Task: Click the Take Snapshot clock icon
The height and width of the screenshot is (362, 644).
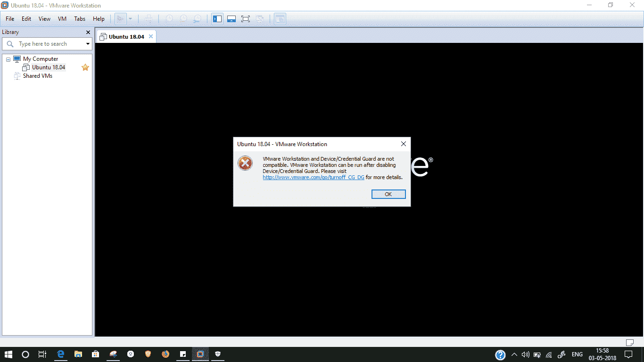Action: (169, 19)
